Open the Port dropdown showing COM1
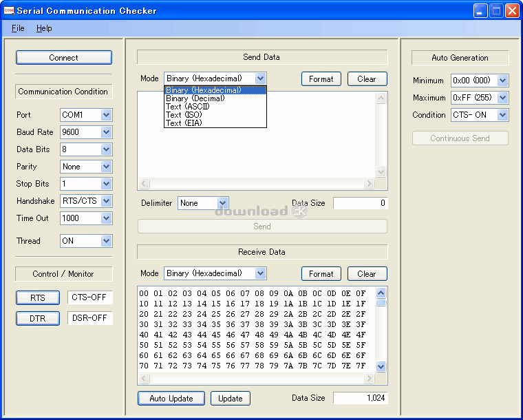The width and height of the screenshot is (523, 420). [86, 115]
